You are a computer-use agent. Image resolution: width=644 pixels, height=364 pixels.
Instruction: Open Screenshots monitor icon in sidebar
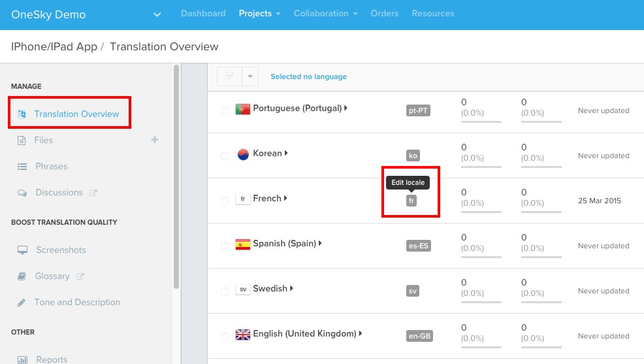(23, 250)
